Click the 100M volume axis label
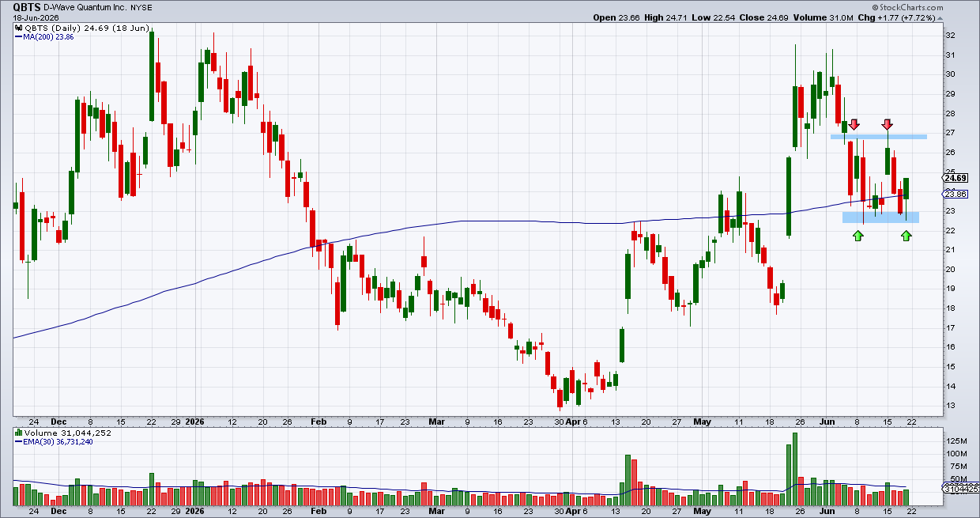Screen dimensions: 980x518 [x=956, y=454]
